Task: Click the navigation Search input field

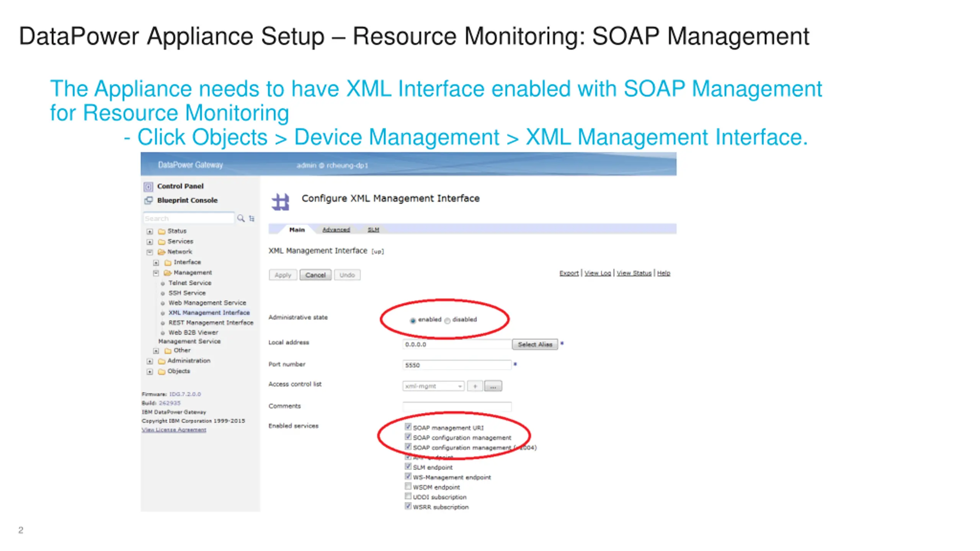Action: click(189, 218)
